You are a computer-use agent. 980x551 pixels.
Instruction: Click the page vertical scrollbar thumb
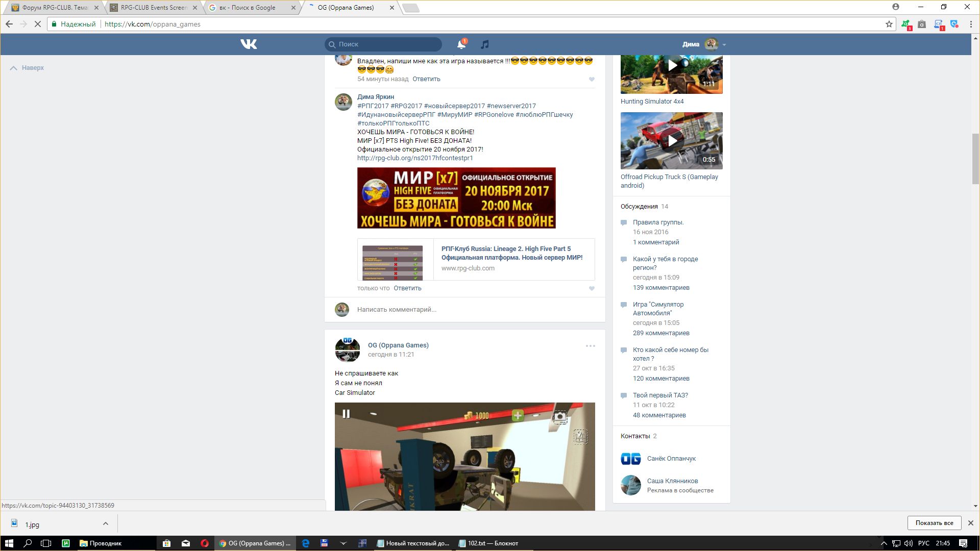pos(975,158)
